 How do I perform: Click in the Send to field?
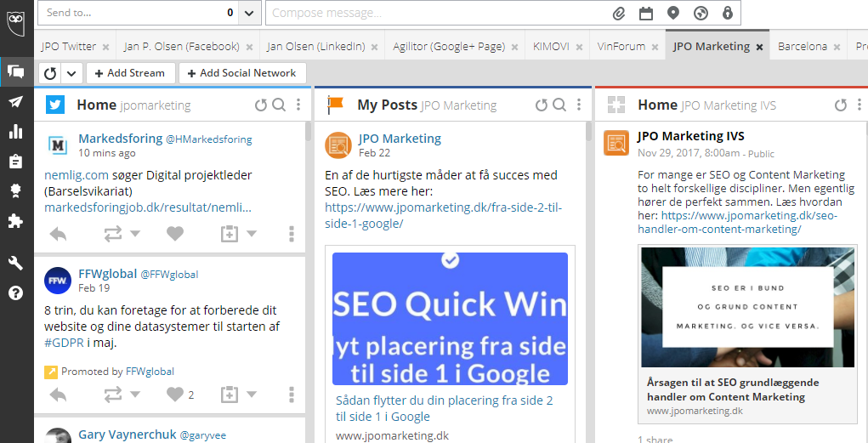click(139, 13)
